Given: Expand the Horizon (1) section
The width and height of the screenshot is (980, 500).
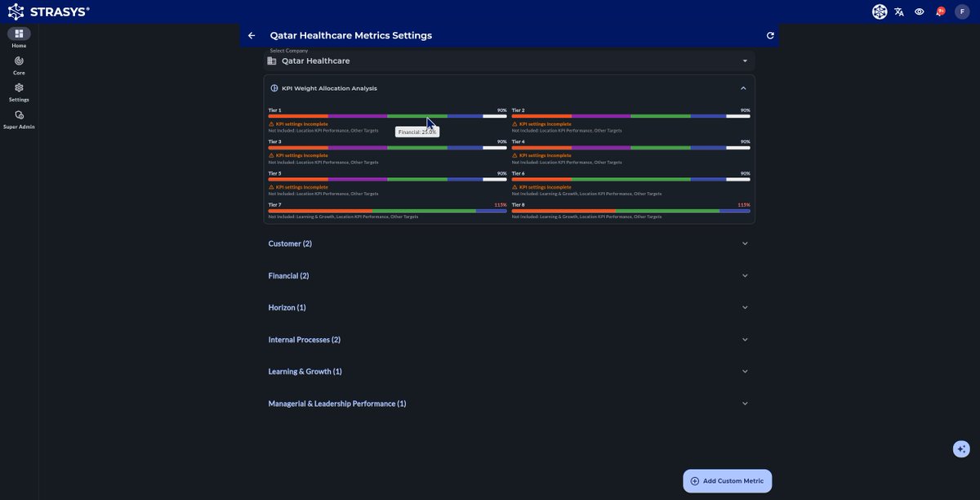Looking at the screenshot, I should click(509, 307).
